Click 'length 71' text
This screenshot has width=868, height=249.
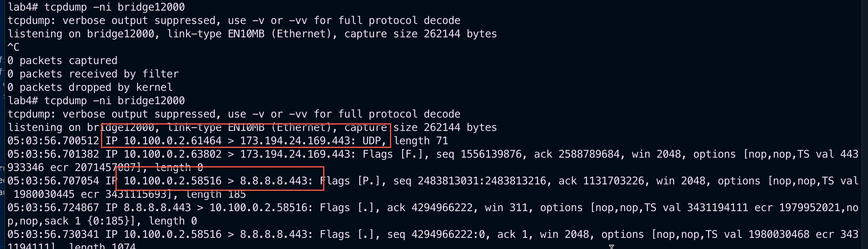click(x=421, y=140)
